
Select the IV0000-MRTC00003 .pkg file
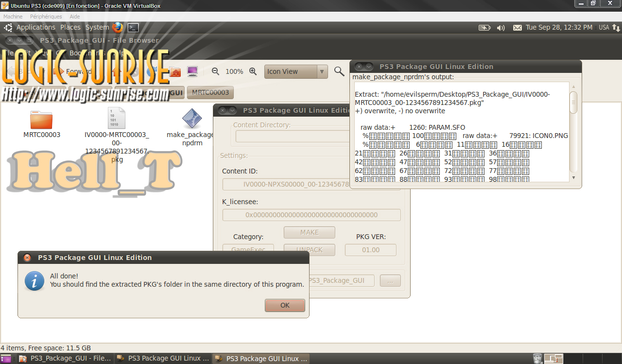[117, 119]
